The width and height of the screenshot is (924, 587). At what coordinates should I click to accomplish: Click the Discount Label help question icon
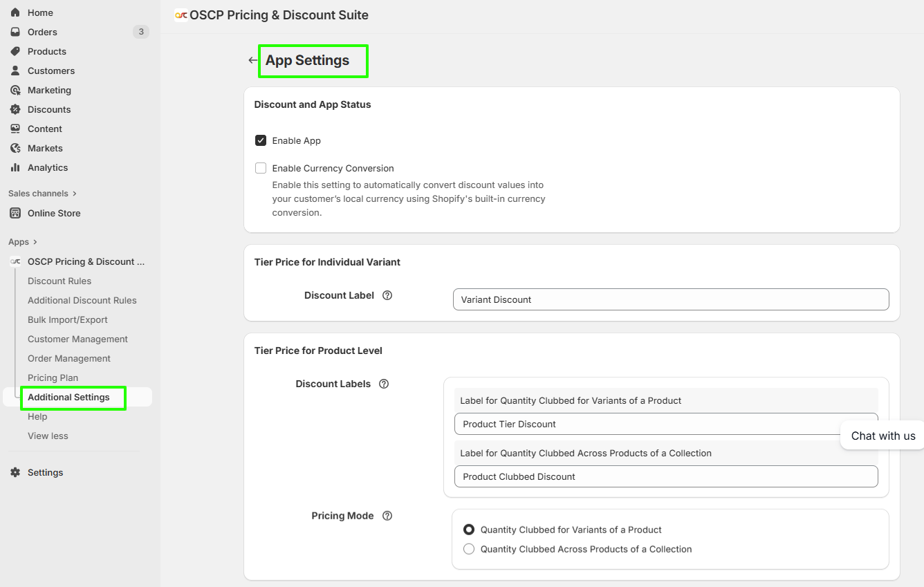[x=387, y=295]
